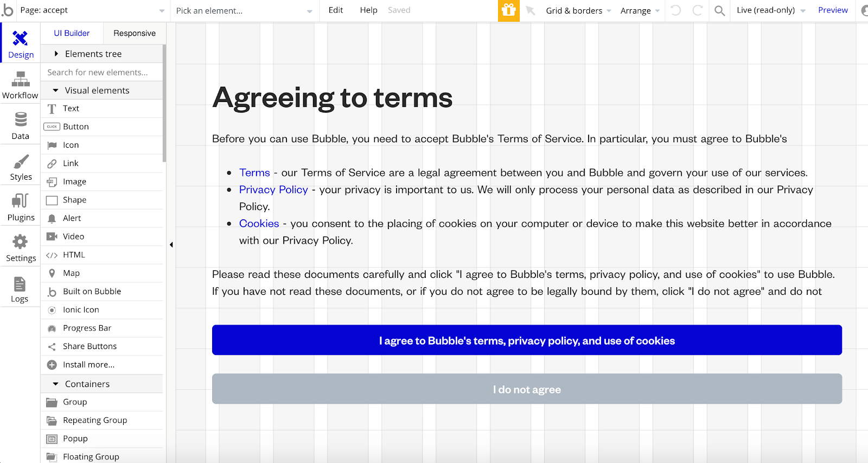Open the Help menu
The width and height of the screenshot is (868, 463).
(369, 10)
